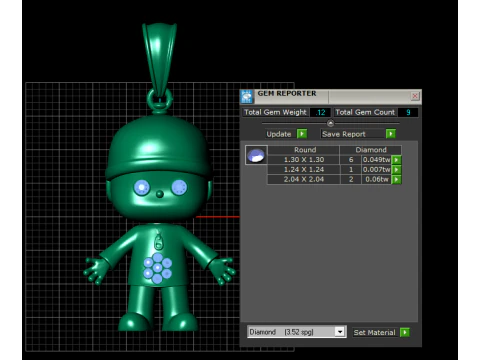Click the 0.06tw weight cell
480x360 pixels.
[x=376, y=179]
